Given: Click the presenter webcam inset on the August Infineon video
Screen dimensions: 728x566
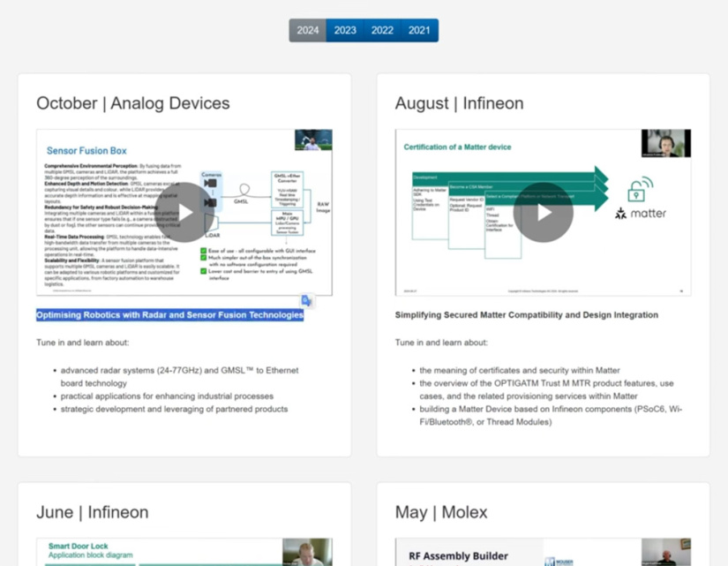Looking at the screenshot, I should (x=664, y=142).
